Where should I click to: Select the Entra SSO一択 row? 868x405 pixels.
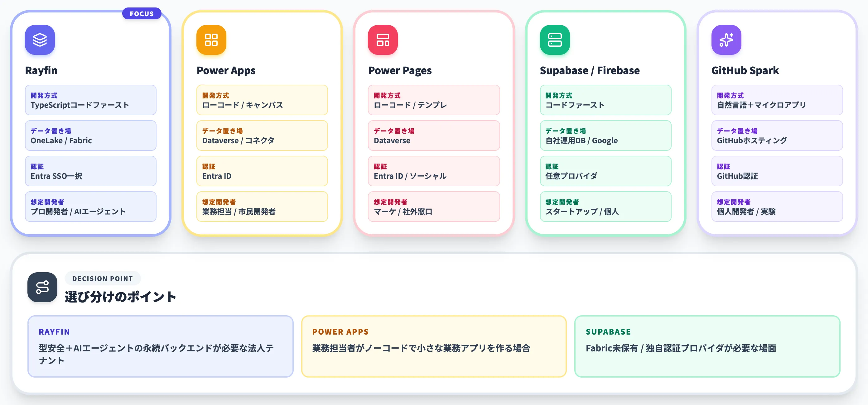[91, 171]
